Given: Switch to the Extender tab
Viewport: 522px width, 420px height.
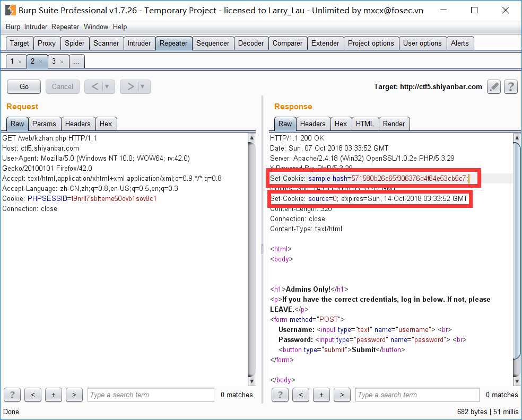Looking at the screenshot, I should coord(325,43).
